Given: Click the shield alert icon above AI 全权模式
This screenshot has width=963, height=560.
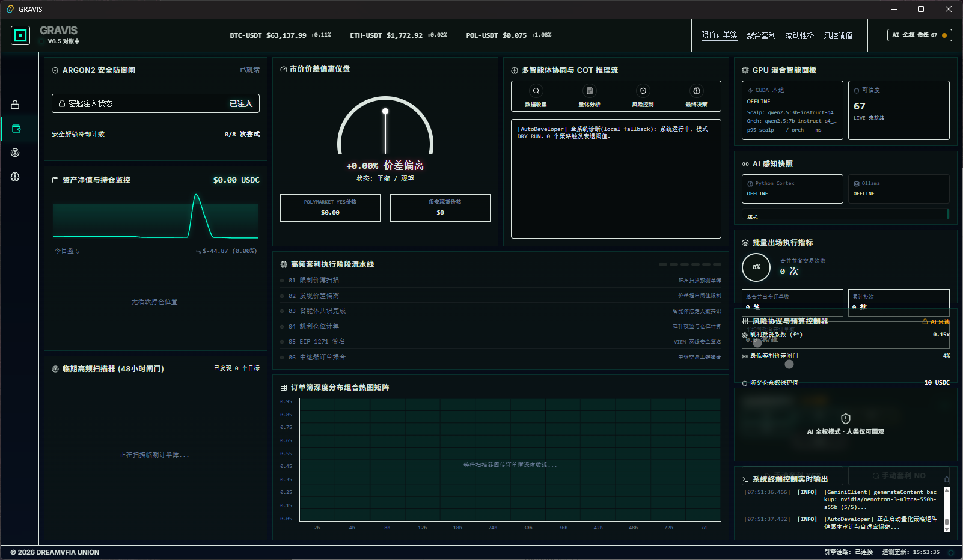Looking at the screenshot, I should pyautogui.click(x=846, y=419).
